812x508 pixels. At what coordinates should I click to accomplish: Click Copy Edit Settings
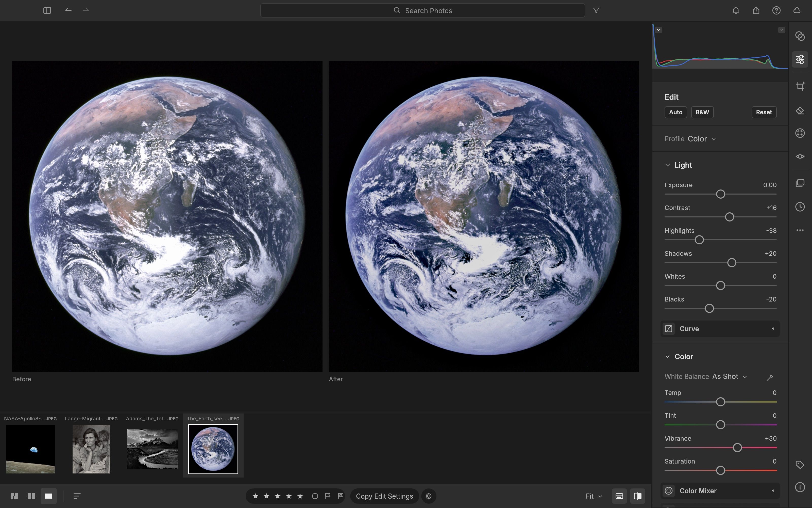coord(384,496)
